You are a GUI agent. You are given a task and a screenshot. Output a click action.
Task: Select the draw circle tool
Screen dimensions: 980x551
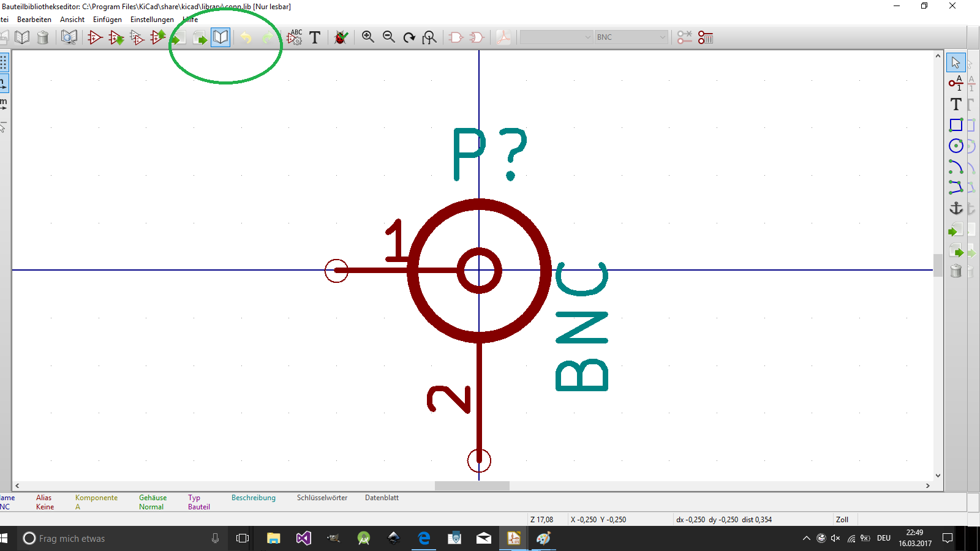[956, 146]
